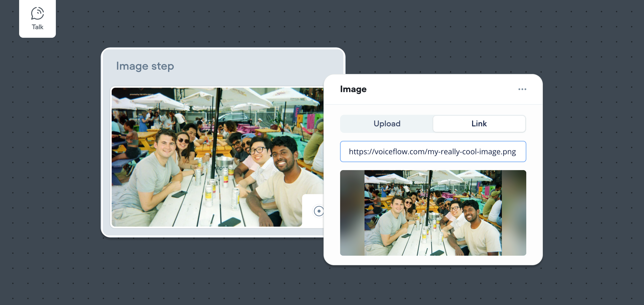This screenshot has width=644, height=305.
Task: Click the 'Image step' block title
Action: 145,66
